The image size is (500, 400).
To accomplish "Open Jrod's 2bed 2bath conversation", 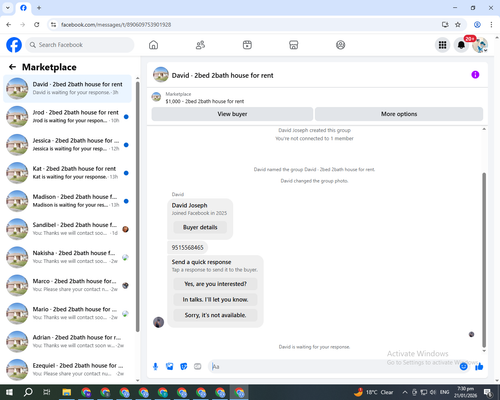I will [67, 117].
